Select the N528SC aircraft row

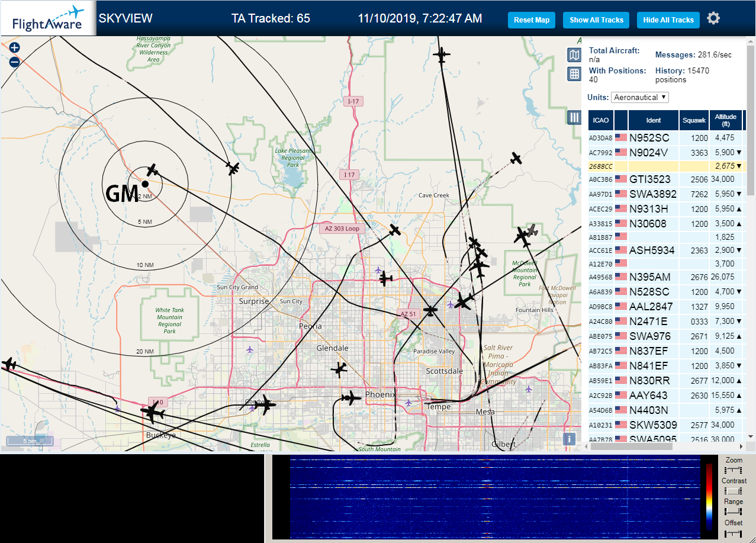click(x=666, y=292)
